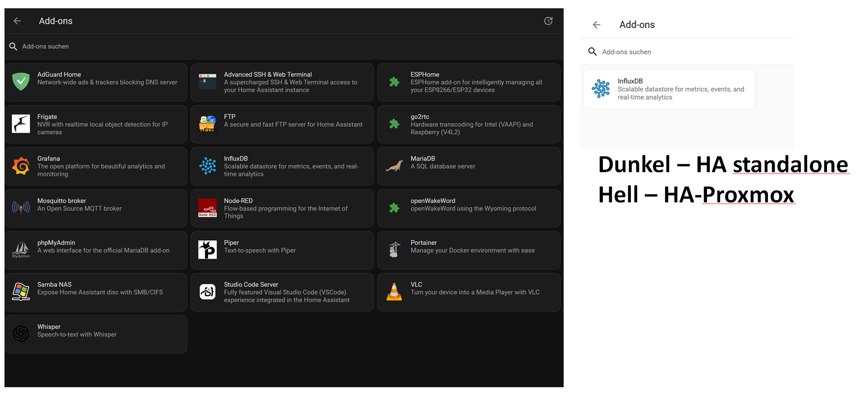Open the Grafana add-on title
This screenshot has width=868, height=398.
click(49, 158)
